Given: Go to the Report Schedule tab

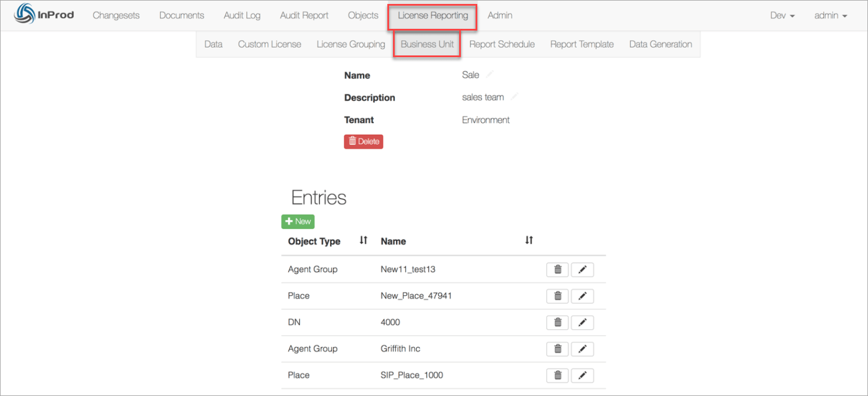Looking at the screenshot, I should pyautogui.click(x=502, y=44).
